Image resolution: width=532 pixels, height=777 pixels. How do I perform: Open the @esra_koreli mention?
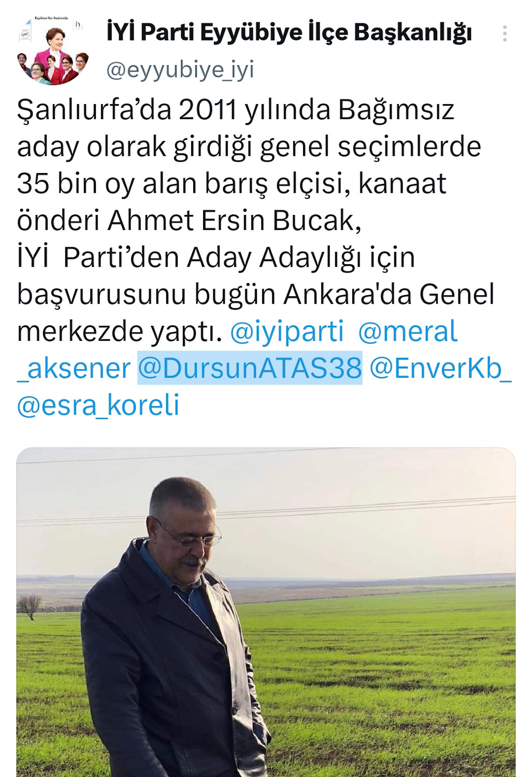98,405
